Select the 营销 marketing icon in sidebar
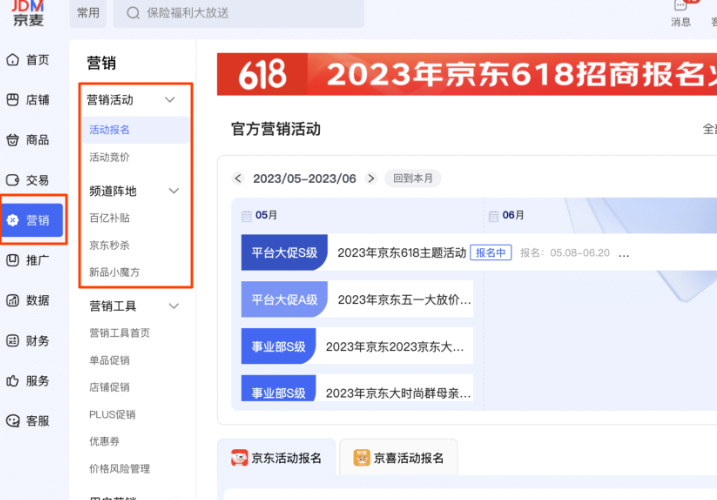717x500 pixels. pos(13,220)
